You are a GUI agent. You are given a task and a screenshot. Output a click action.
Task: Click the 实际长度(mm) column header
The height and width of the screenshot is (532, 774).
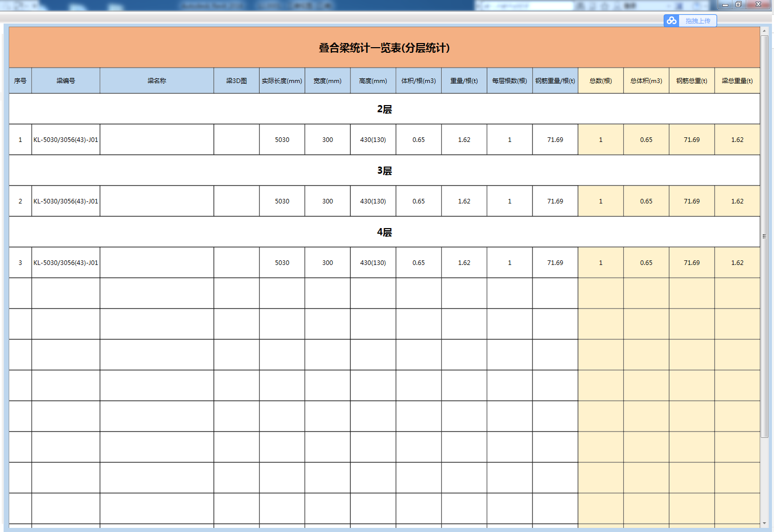point(282,81)
